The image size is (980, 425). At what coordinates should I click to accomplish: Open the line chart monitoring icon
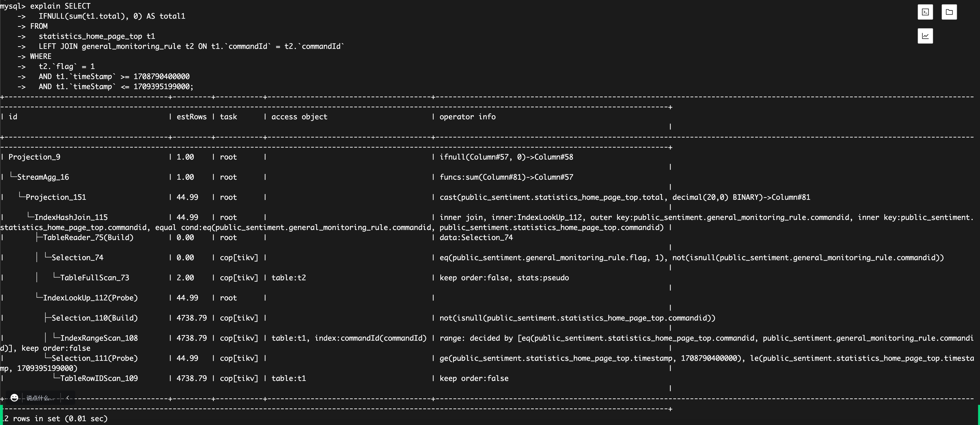tap(925, 36)
